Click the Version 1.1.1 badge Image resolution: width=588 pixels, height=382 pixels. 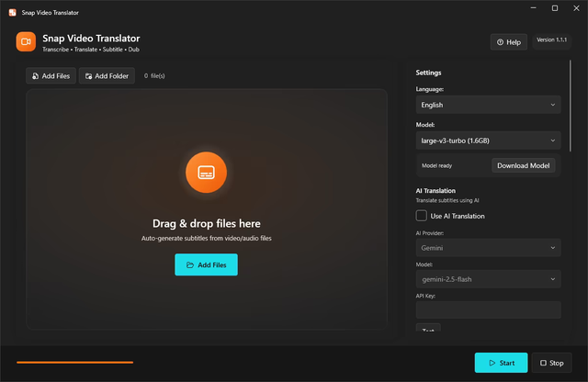coord(551,40)
